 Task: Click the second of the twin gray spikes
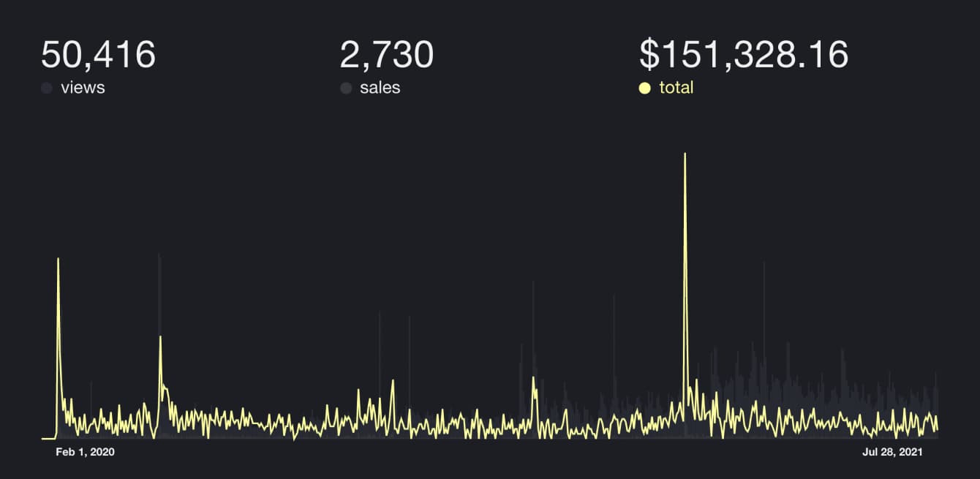coord(410,317)
